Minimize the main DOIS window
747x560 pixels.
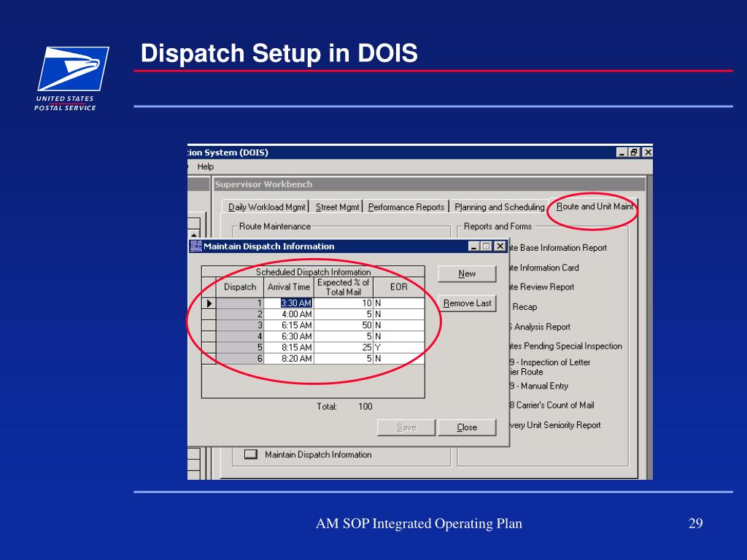[x=622, y=152]
